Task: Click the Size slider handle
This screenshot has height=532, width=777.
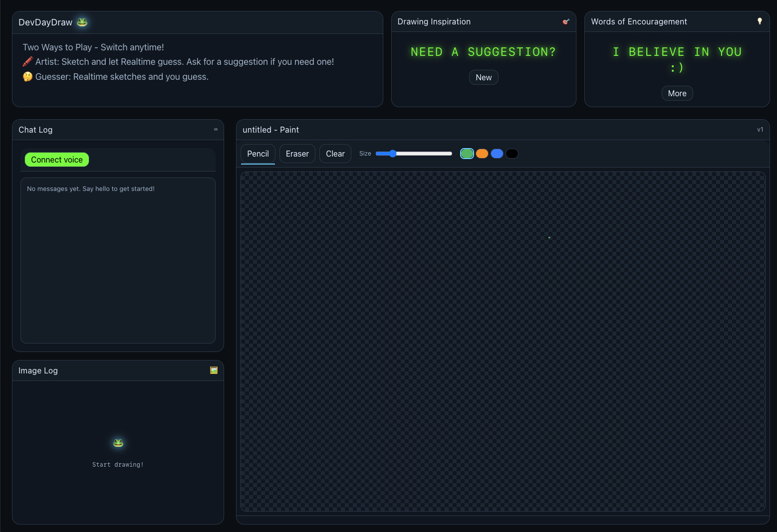Action: point(392,154)
